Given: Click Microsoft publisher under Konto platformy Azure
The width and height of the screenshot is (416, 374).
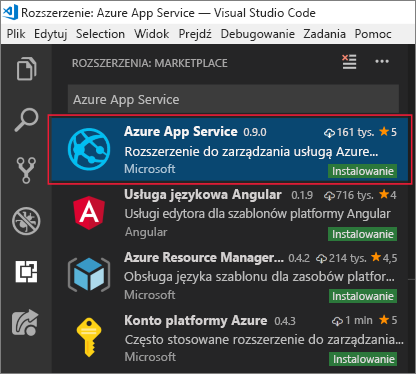Looking at the screenshot, I should [150, 357].
